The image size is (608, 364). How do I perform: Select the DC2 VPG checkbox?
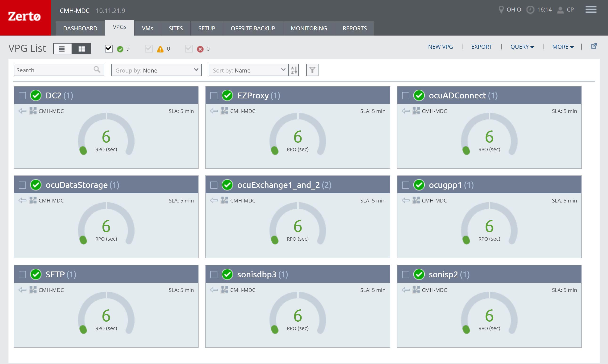pos(22,95)
